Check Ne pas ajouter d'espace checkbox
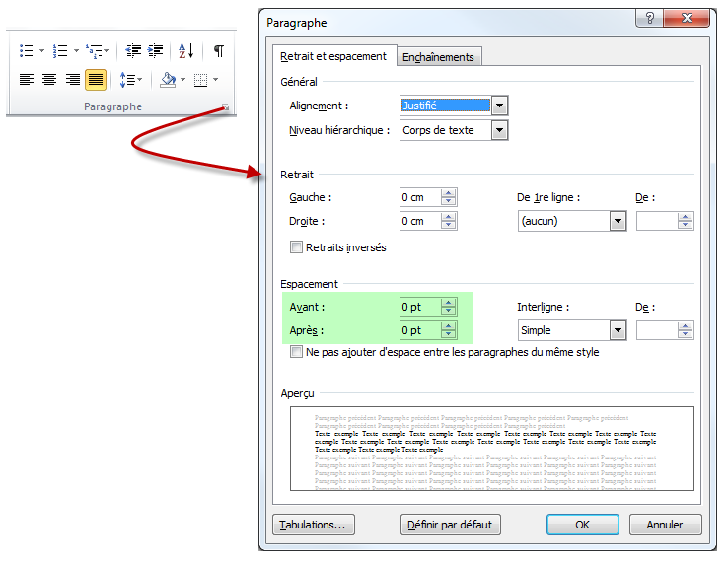 click(x=296, y=352)
